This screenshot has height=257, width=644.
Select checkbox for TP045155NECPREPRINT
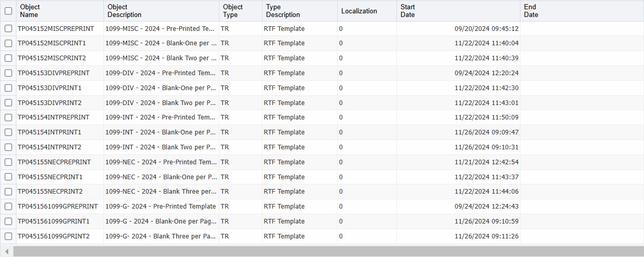point(8,162)
